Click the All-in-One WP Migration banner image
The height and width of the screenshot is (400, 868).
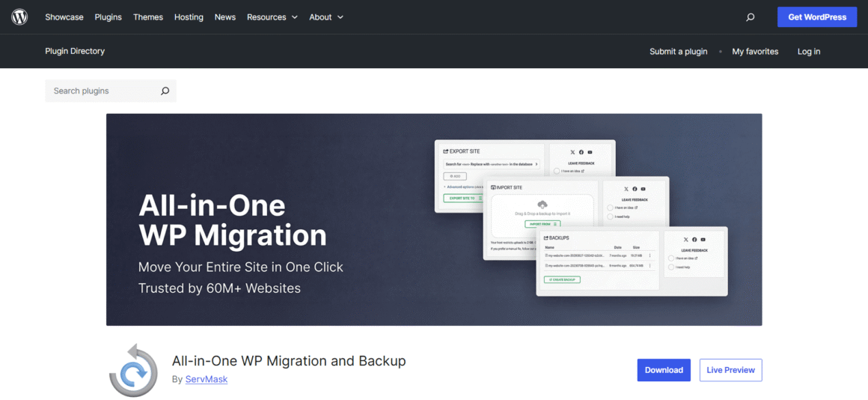tap(434, 219)
